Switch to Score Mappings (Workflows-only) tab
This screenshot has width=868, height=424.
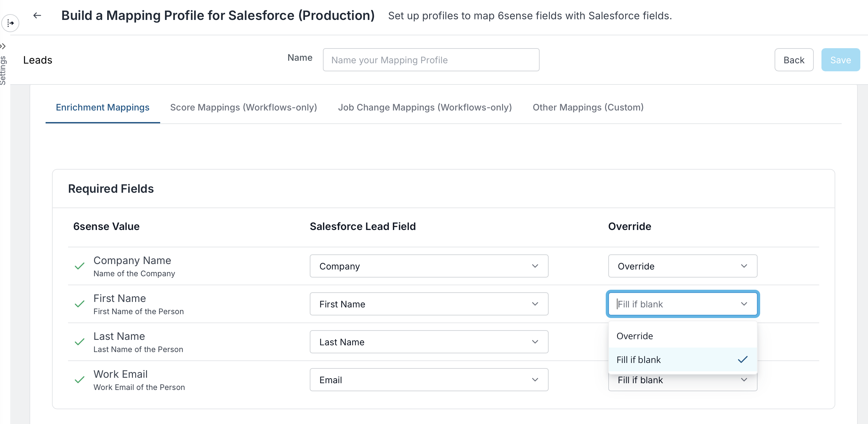coord(243,107)
